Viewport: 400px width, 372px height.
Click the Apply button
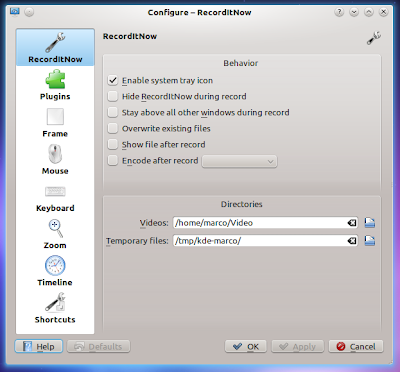[x=298, y=346]
